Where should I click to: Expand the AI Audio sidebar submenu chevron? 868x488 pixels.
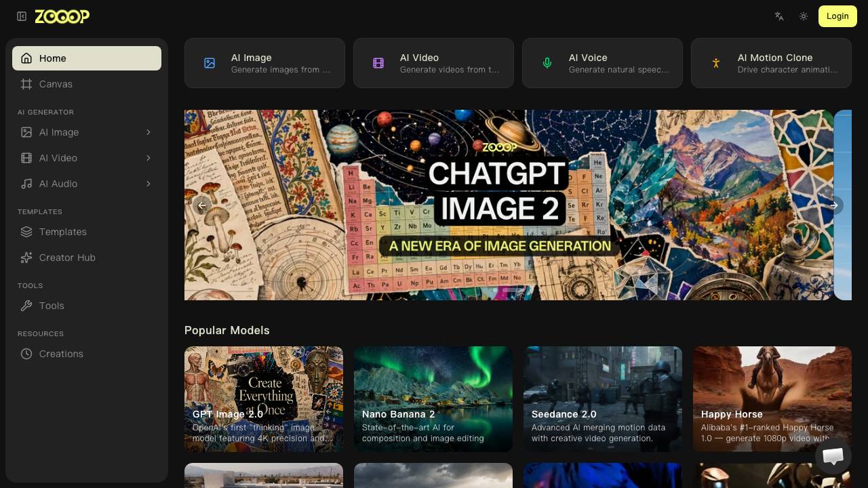pos(148,184)
